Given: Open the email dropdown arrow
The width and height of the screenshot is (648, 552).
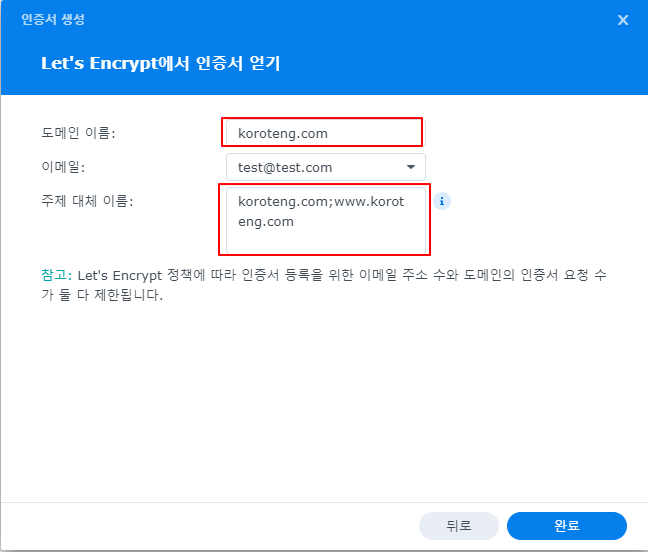Looking at the screenshot, I should click(x=410, y=167).
